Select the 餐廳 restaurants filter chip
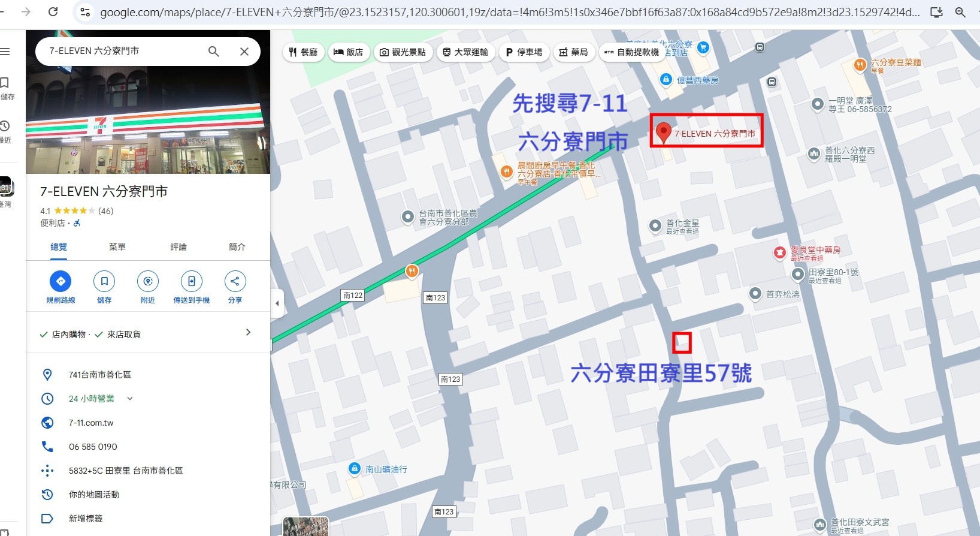980x536 pixels. point(303,52)
